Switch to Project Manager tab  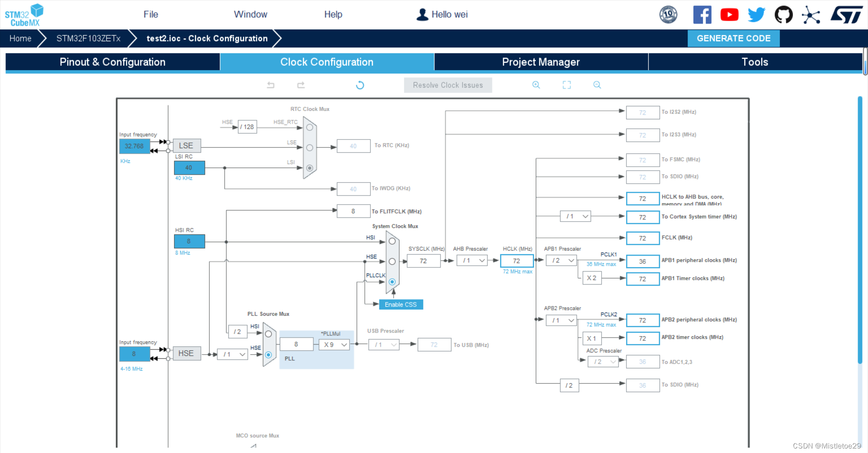point(541,62)
